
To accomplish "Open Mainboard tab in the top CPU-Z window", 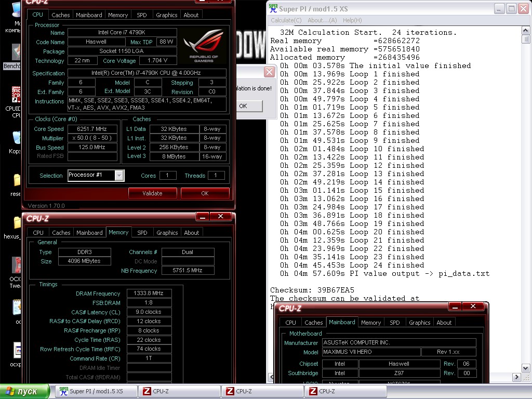I will [x=89, y=15].
